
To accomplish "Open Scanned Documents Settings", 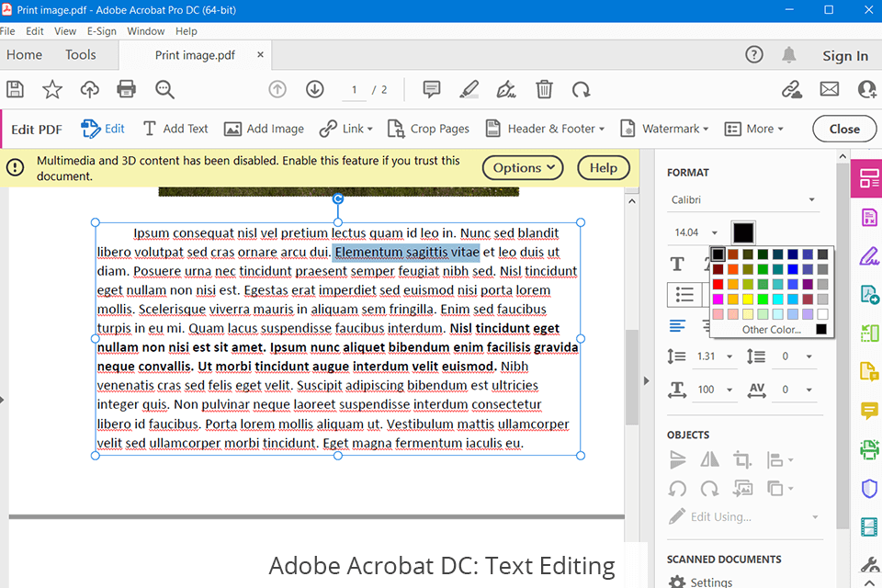I will coord(701,582).
